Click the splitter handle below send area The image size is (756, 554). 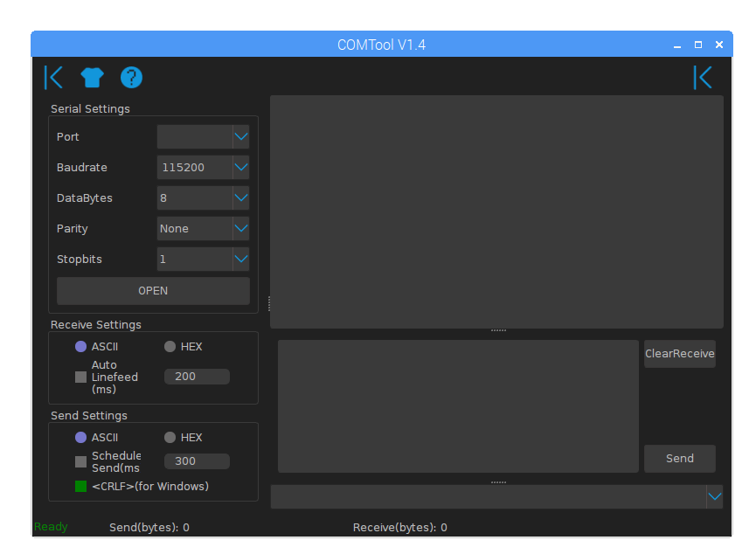coord(498,482)
